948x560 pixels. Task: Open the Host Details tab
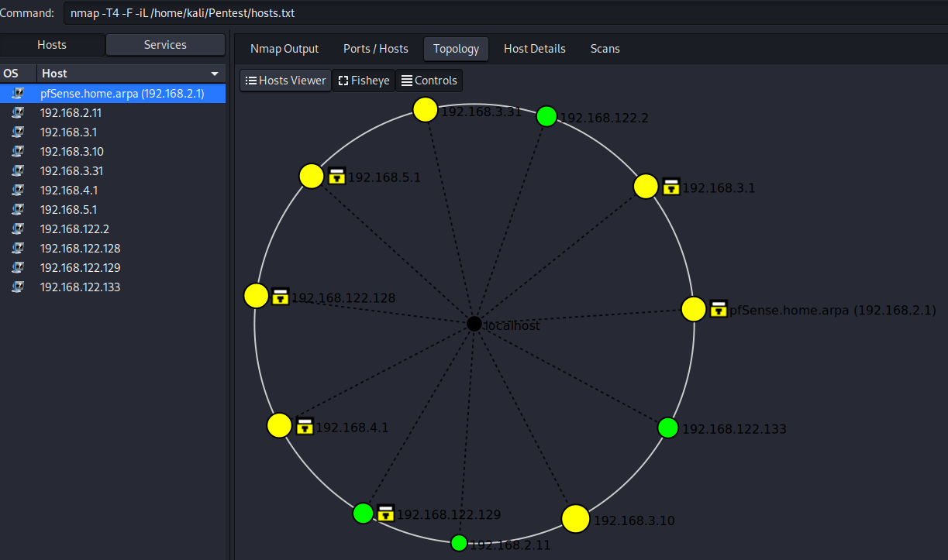[x=535, y=49]
